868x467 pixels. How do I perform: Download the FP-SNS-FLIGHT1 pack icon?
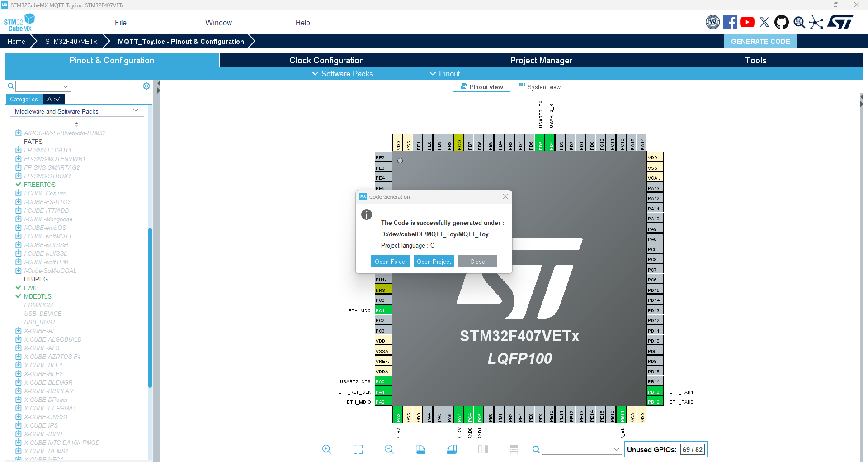19,150
